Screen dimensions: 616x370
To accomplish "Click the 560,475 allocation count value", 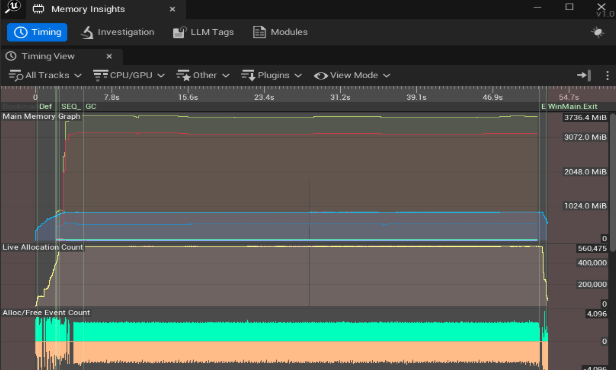I will click(x=592, y=248).
